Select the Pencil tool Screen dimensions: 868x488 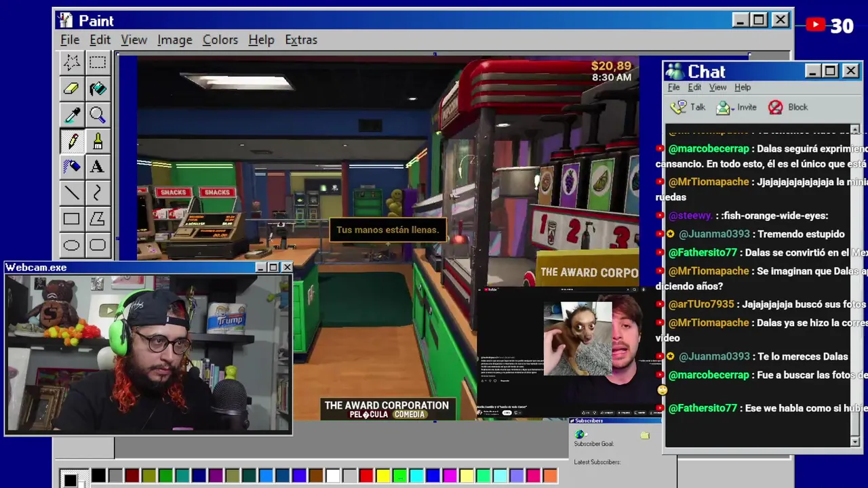[x=71, y=141]
